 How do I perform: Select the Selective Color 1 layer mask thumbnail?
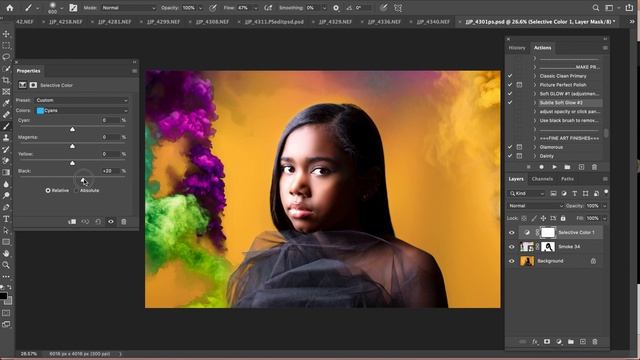click(x=548, y=233)
